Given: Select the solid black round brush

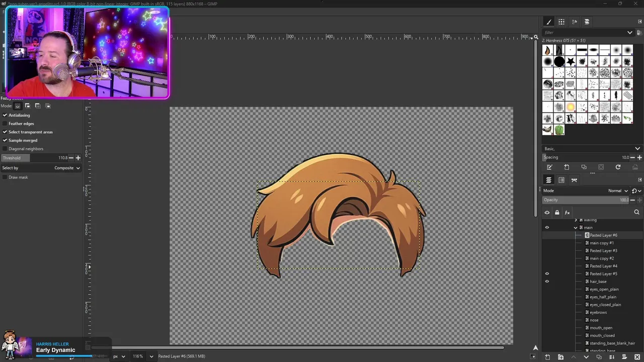Looking at the screenshot, I should click(559, 61).
